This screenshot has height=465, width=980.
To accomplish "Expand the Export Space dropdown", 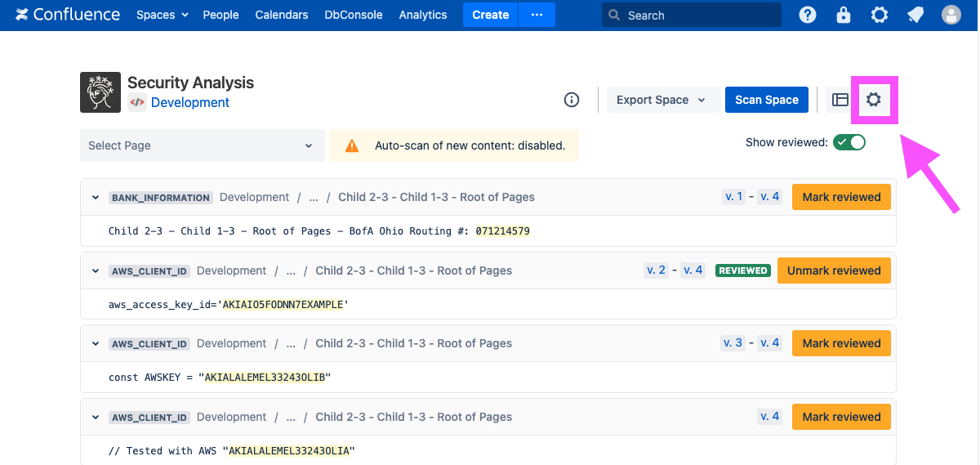I will click(660, 100).
